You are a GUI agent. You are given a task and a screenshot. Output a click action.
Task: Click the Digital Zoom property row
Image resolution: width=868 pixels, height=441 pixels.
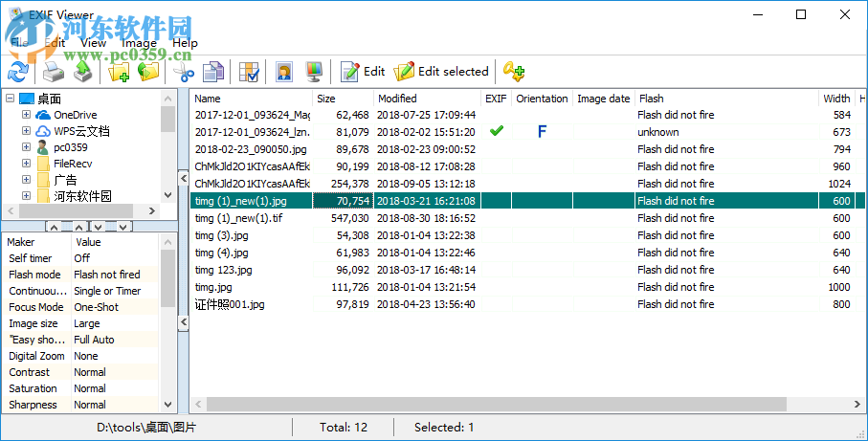tap(80, 356)
